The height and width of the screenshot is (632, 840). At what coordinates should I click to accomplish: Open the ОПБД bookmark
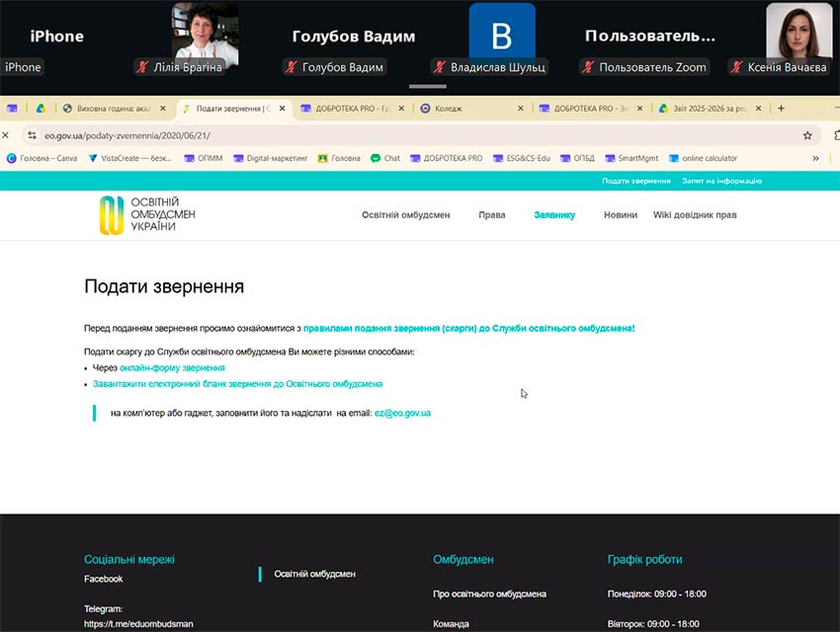click(577, 158)
